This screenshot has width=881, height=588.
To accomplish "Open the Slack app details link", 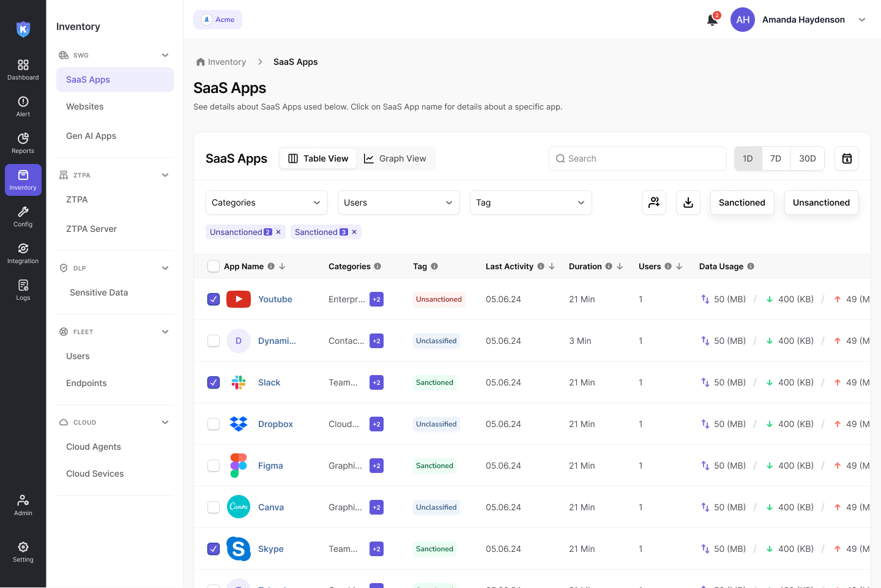I will coord(269,382).
